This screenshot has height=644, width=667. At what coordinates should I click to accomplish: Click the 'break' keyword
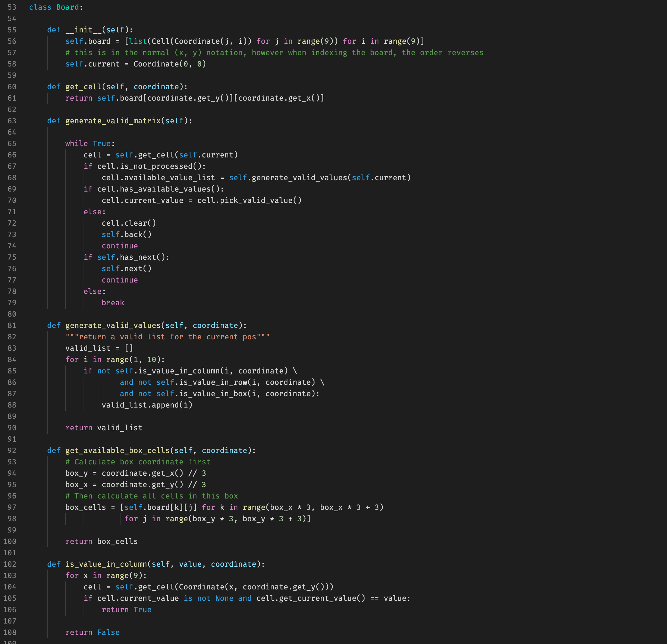point(113,303)
